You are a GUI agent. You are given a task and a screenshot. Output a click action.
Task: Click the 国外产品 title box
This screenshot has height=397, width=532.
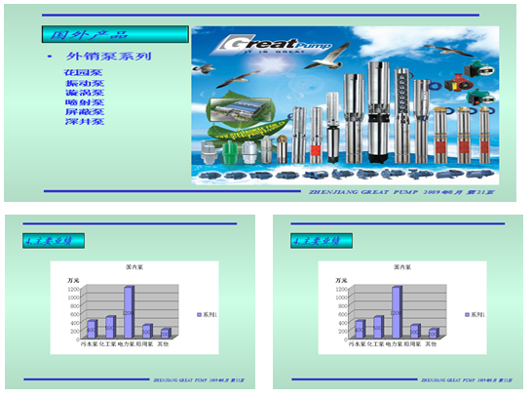[x=115, y=34]
